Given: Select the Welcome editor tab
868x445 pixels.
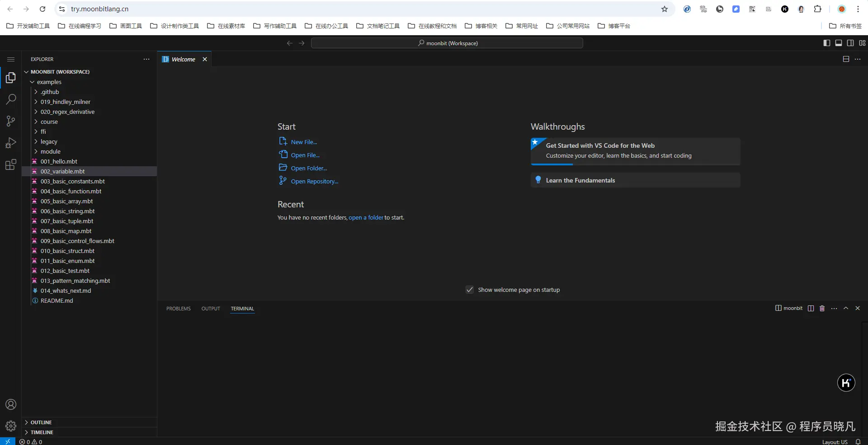Looking at the screenshot, I should point(184,59).
